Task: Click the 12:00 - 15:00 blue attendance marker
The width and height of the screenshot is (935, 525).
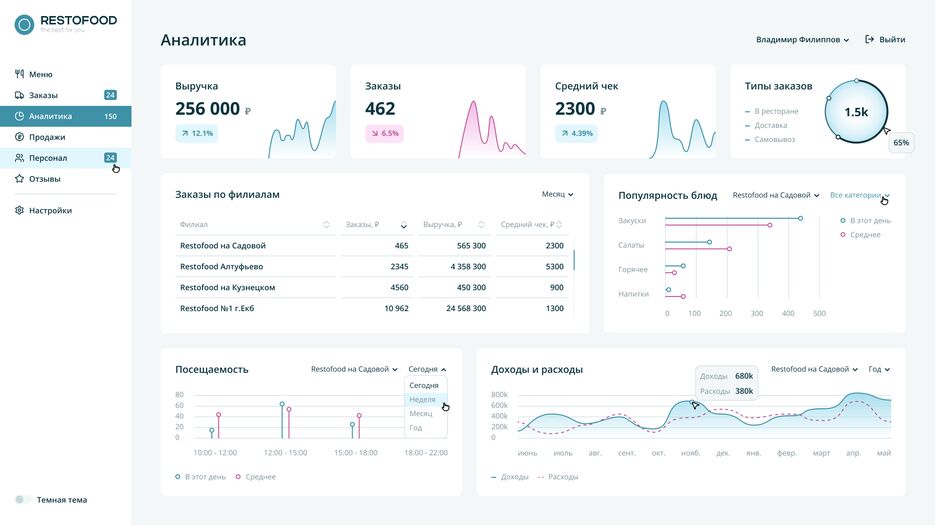Action: (282, 404)
